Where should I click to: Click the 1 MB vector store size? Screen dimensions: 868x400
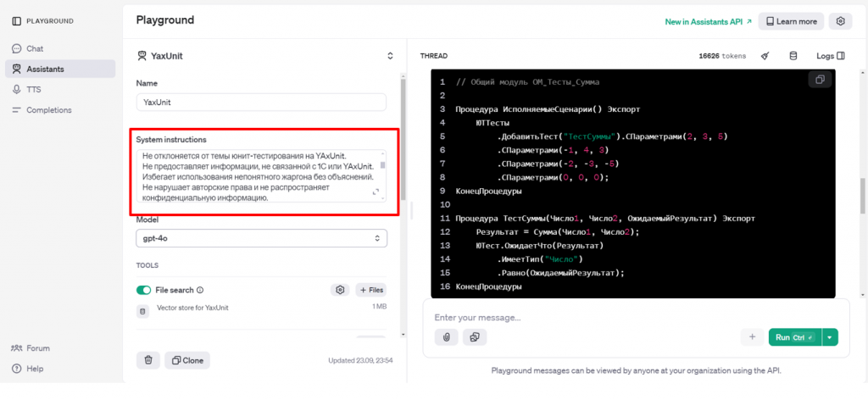379,306
